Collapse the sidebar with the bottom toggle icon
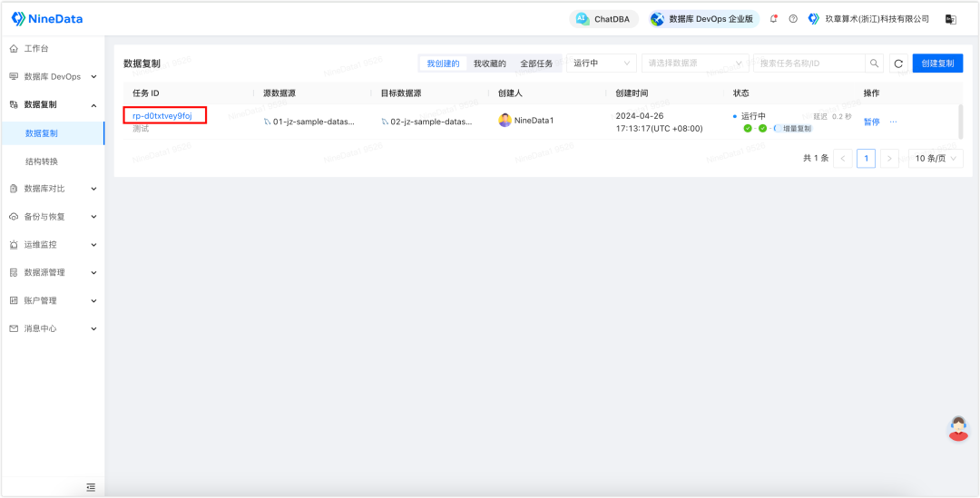 [x=91, y=487]
